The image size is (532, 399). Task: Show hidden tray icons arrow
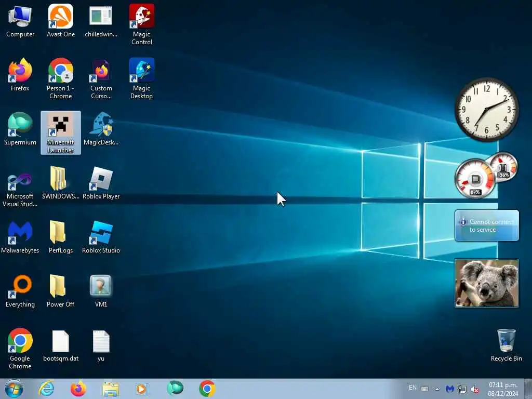point(437,389)
